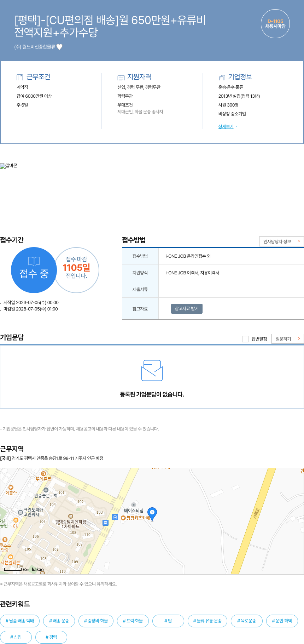Open 인사담당자 정보 button

point(281,241)
